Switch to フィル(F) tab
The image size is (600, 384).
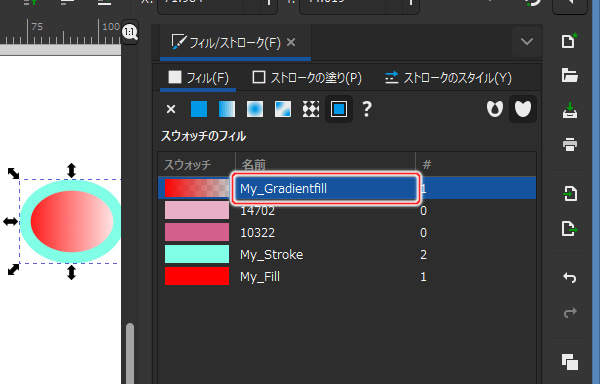[x=198, y=78]
